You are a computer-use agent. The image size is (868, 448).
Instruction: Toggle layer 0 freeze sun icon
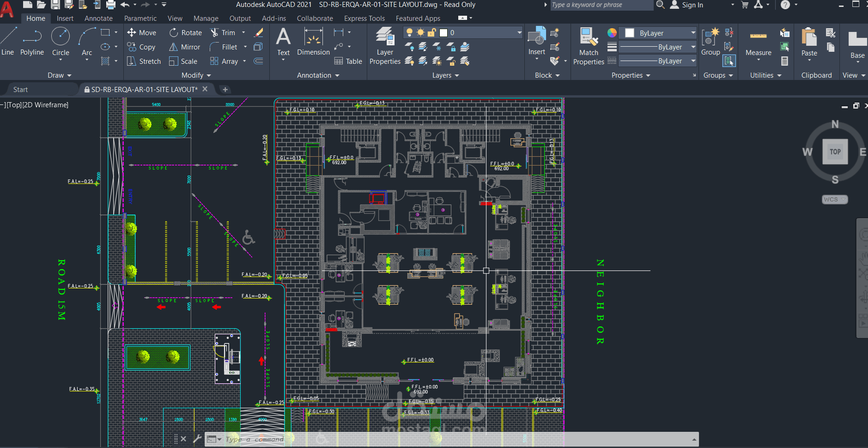click(x=420, y=32)
